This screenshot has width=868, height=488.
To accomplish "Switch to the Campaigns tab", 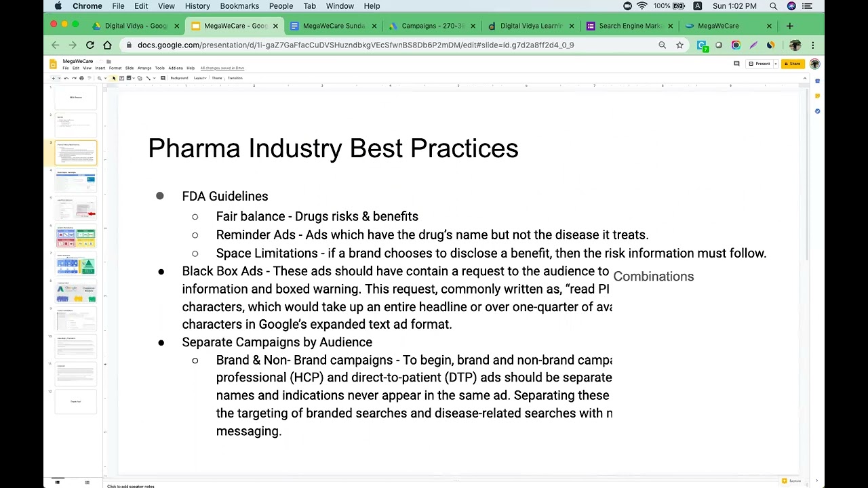I will [431, 26].
